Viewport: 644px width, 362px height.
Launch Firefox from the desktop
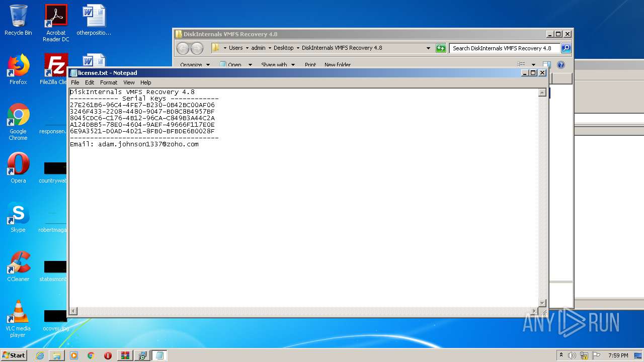coord(18,69)
